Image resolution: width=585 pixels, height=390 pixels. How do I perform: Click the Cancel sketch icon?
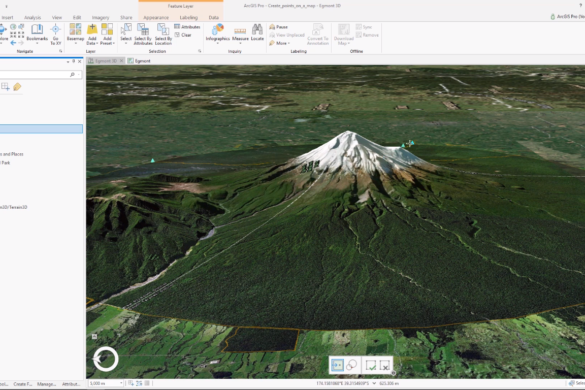click(384, 365)
